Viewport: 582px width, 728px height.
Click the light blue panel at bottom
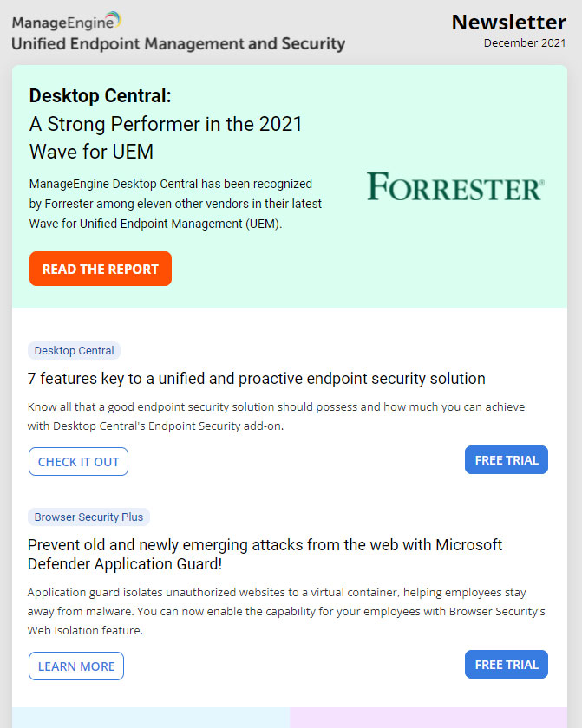pyautogui.click(x=151, y=718)
